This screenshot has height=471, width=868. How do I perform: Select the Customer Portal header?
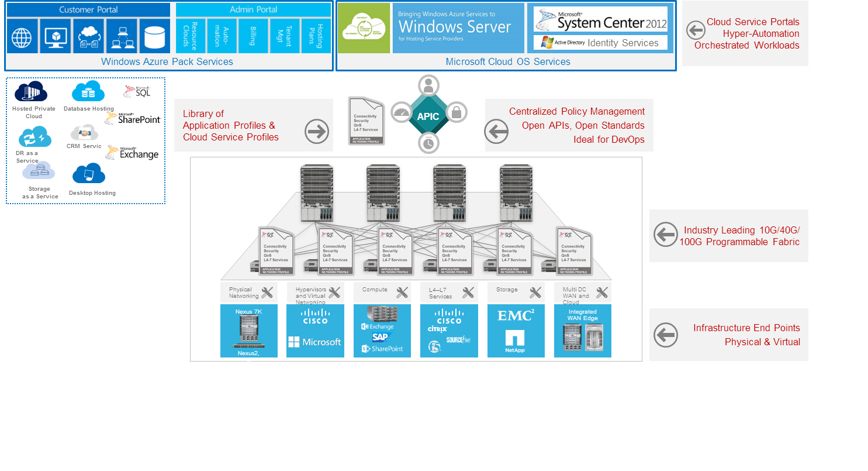pos(88,10)
